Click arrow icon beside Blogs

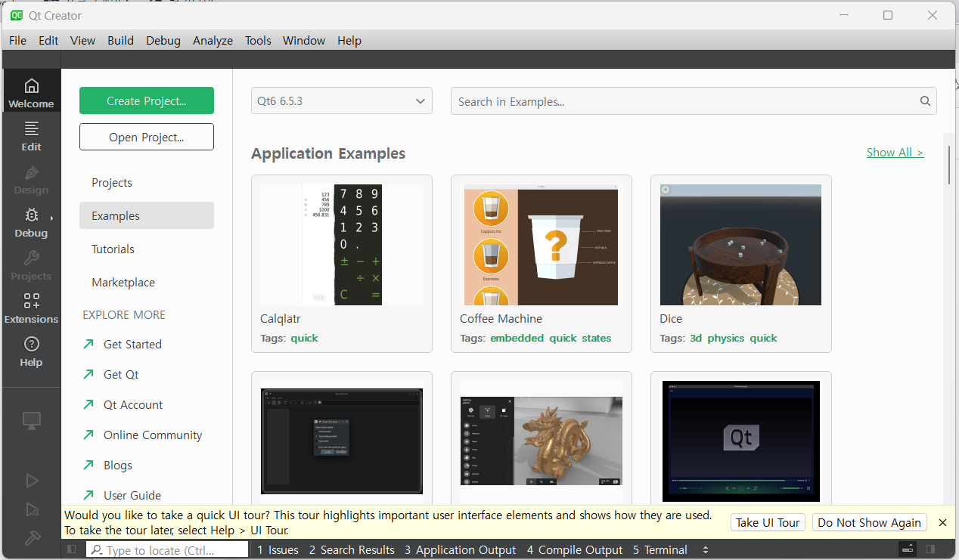tap(88, 465)
